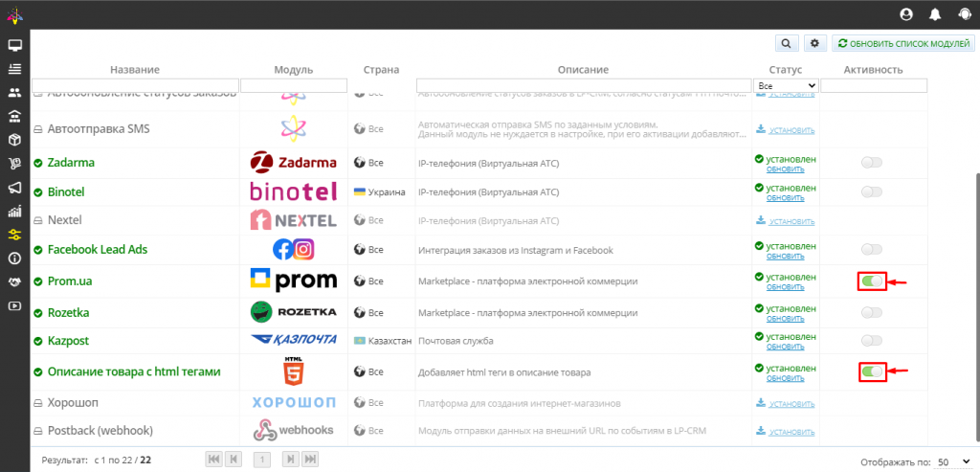Open the gear settings button above table
Screen dimensions: 980x472
(814, 43)
